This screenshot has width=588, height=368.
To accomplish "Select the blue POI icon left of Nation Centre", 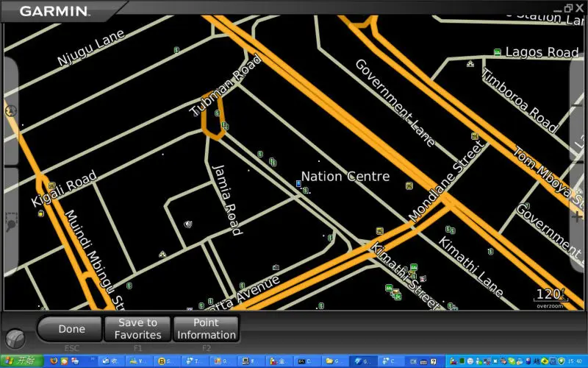I will (298, 183).
